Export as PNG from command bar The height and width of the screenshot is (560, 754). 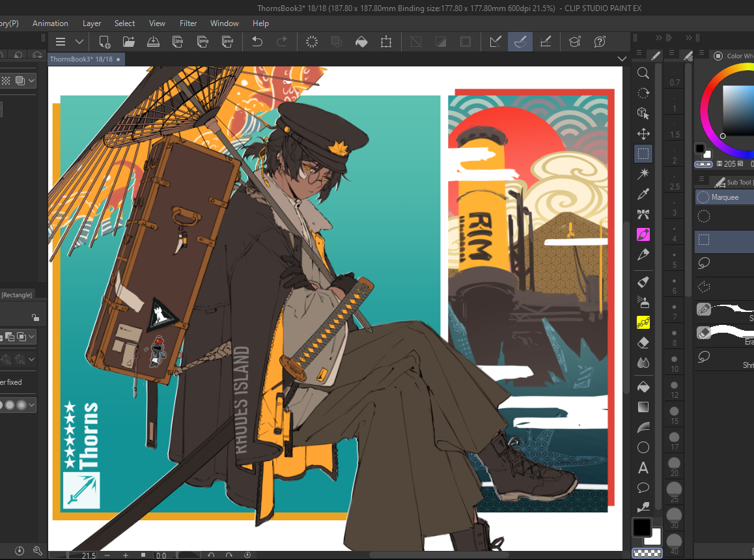click(202, 42)
